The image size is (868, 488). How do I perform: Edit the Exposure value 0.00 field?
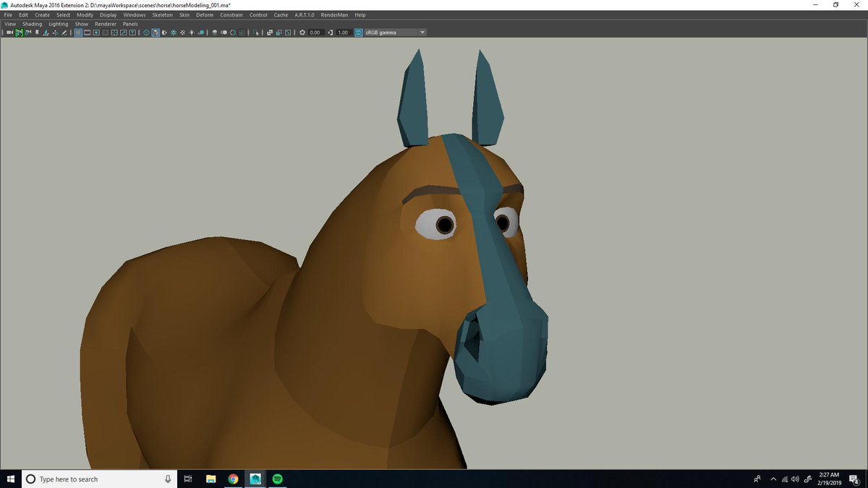tap(316, 33)
